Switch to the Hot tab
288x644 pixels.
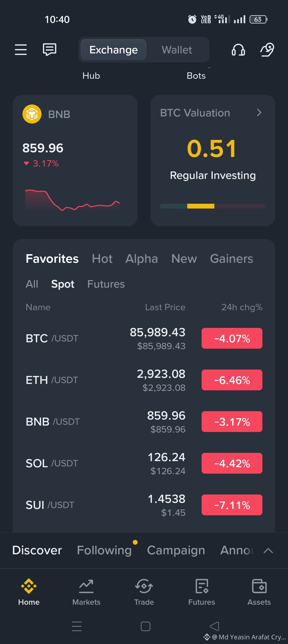(102, 259)
